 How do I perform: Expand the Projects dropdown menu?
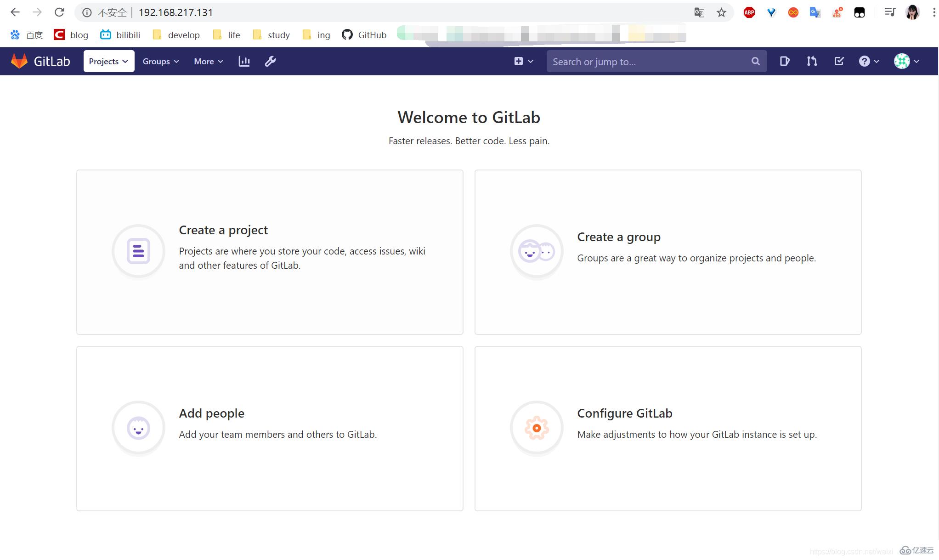click(x=108, y=61)
